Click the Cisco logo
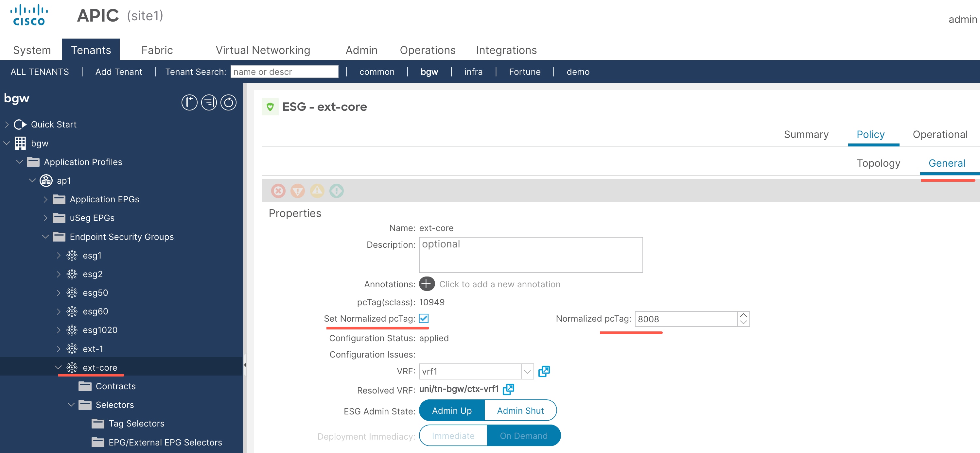The width and height of the screenshot is (980, 453). 29,15
